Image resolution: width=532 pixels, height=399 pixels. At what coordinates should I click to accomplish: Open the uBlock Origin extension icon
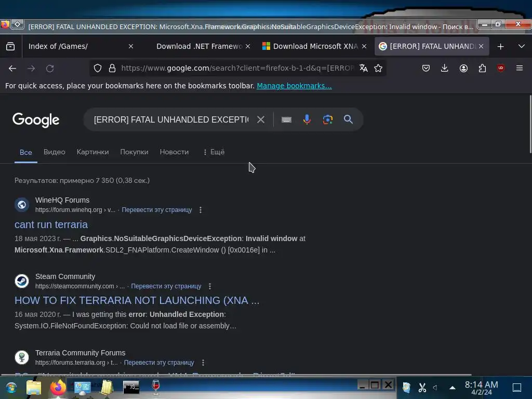[501, 68]
